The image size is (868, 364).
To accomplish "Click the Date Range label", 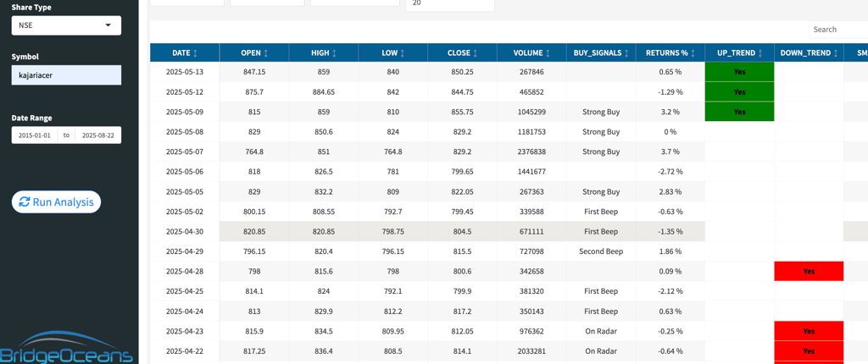I will tap(31, 118).
